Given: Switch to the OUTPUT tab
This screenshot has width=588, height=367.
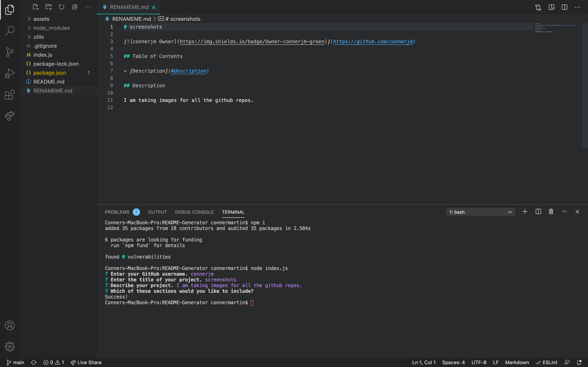Looking at the screenshot, I should [157, 212].
